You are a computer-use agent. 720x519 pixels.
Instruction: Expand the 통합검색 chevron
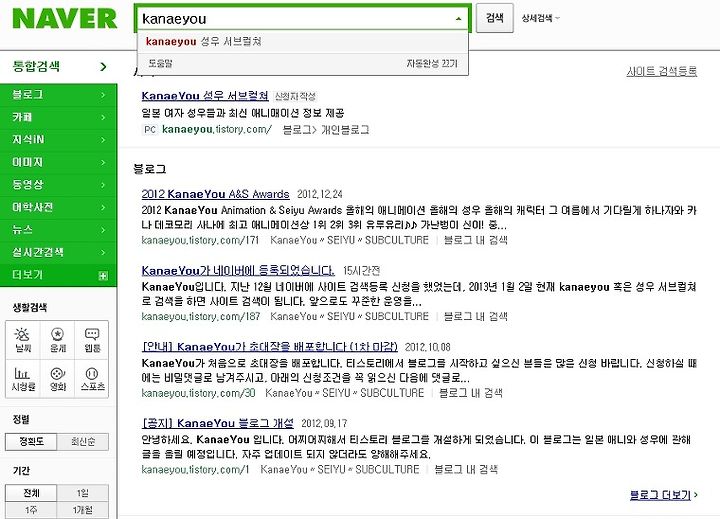coord(103,67)
